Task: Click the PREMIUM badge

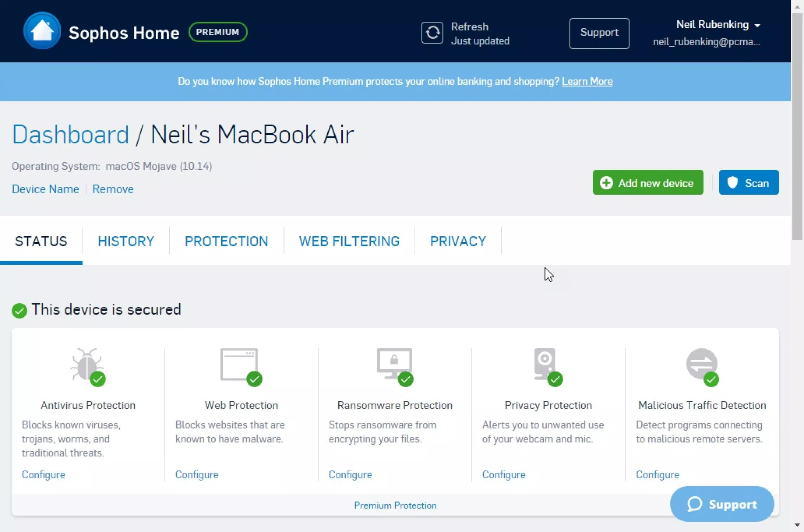Action: pyautogui.click(x=217, y=32)
